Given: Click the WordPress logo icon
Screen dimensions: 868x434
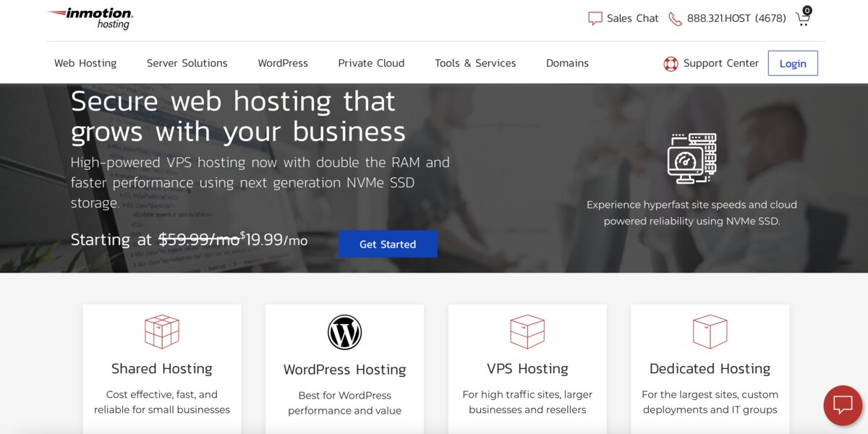Looking at the screenshot, I should (x=344, y=333).
